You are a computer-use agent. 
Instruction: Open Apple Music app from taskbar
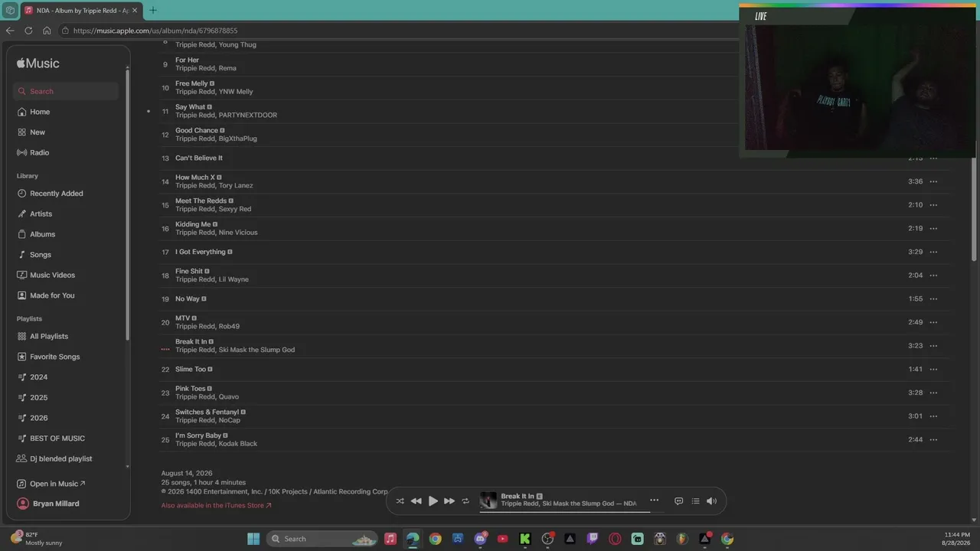pyautogui.click(x=390, y=539)
